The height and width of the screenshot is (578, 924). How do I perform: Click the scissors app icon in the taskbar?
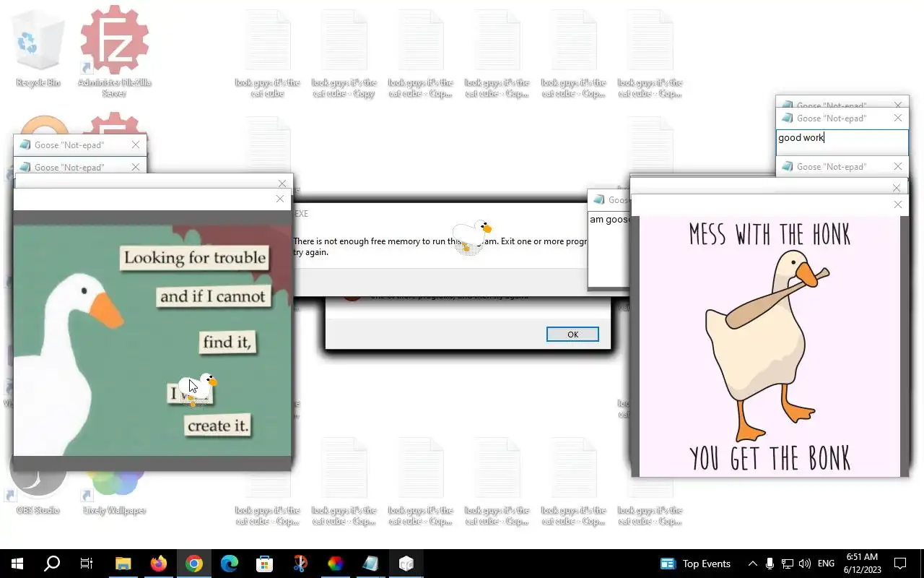click(300, 564)
